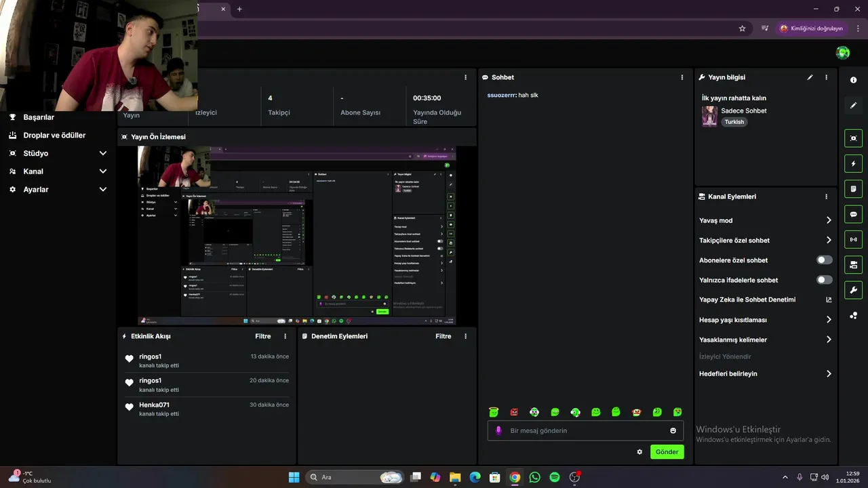
Task: Click the ringos1 event from 20 dakika önce
Action: coord(207,384)
